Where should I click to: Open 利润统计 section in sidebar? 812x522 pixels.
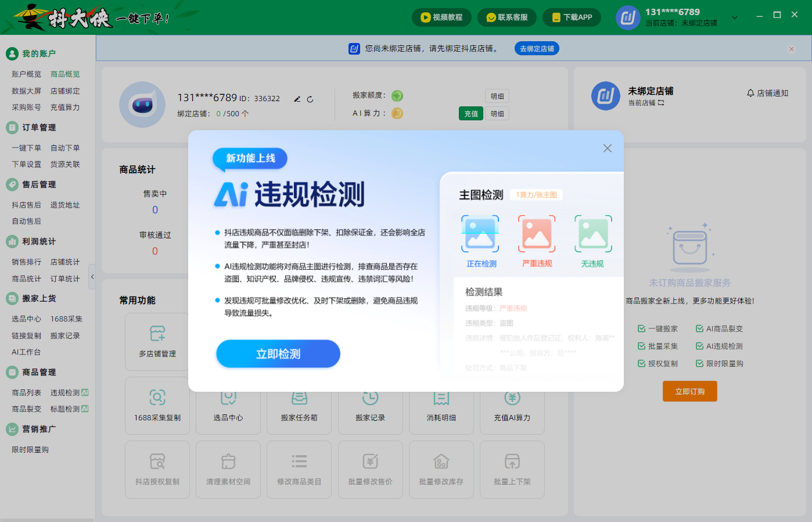tap(31, 241)
